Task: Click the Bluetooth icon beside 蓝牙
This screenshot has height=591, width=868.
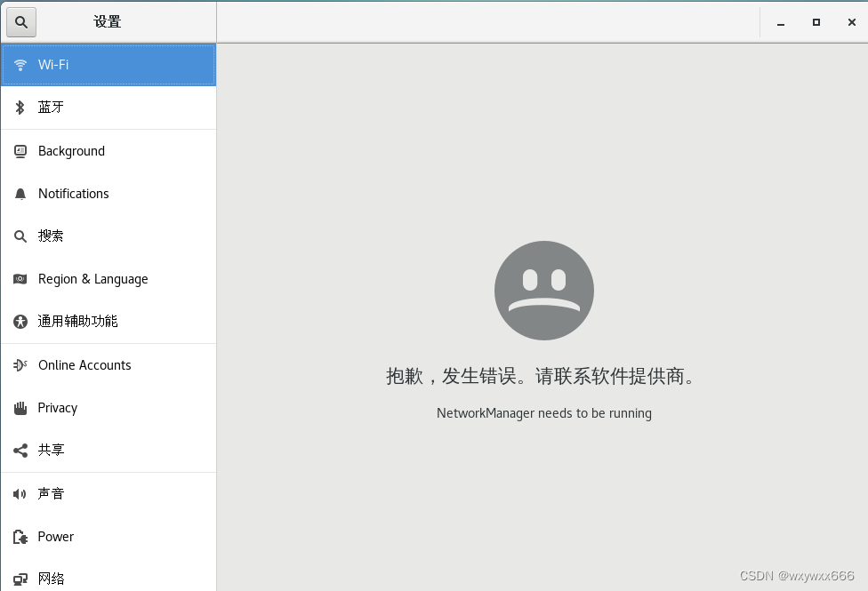Action: (x=20, y=108)
